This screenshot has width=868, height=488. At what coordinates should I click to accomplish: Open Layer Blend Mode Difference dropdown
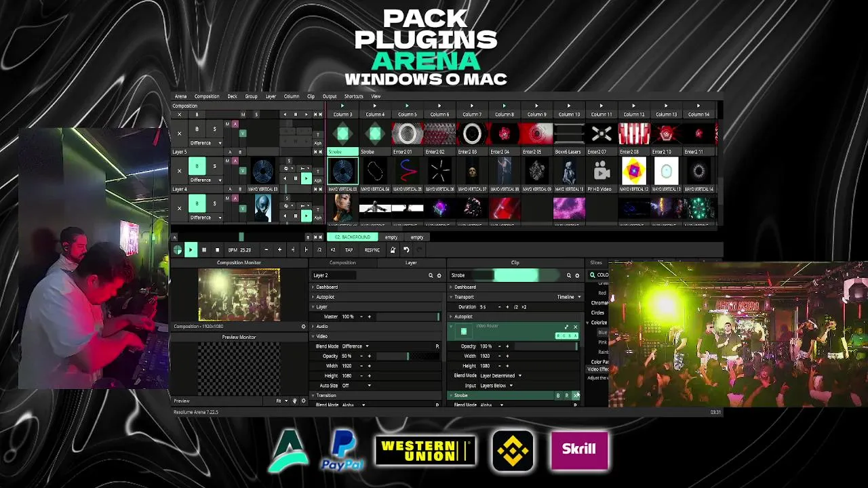point(356,346)
